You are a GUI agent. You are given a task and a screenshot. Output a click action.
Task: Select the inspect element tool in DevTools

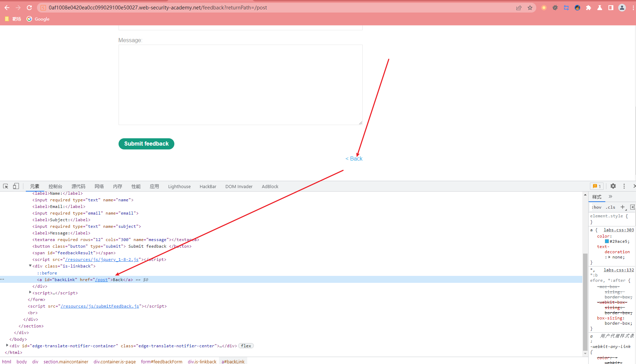[5, 186]
